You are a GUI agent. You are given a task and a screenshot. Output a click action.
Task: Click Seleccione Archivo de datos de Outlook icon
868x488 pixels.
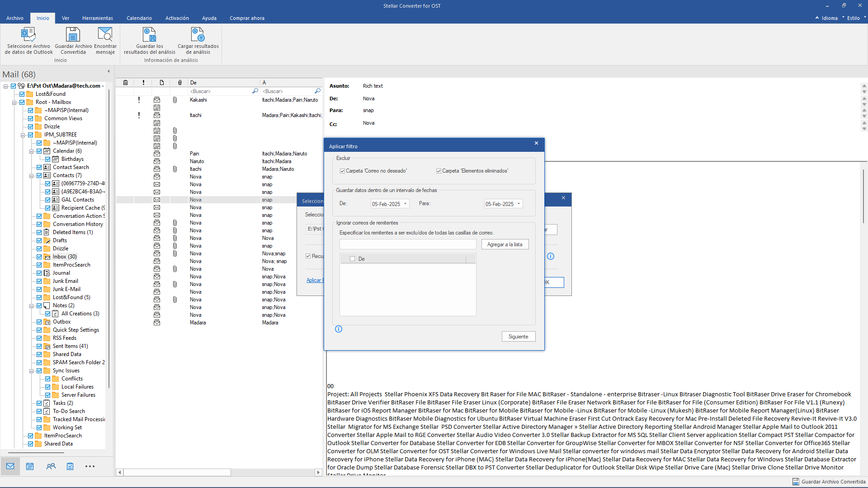click(x=28, y=34)
